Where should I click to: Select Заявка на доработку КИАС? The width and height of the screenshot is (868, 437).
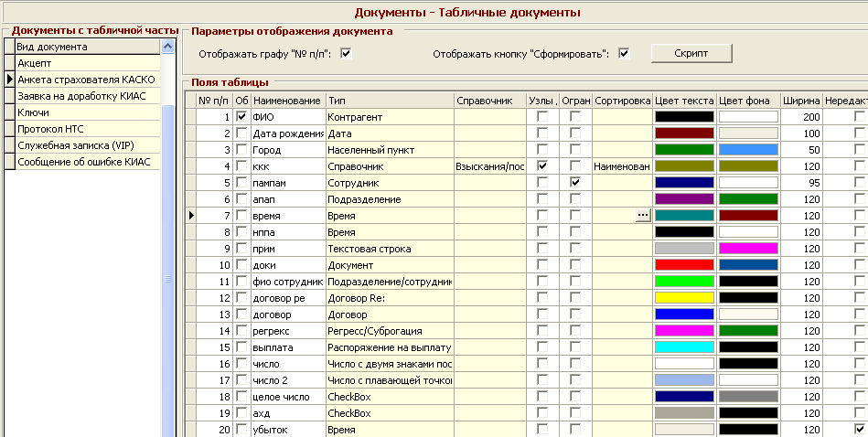click(x=88, y=96)
